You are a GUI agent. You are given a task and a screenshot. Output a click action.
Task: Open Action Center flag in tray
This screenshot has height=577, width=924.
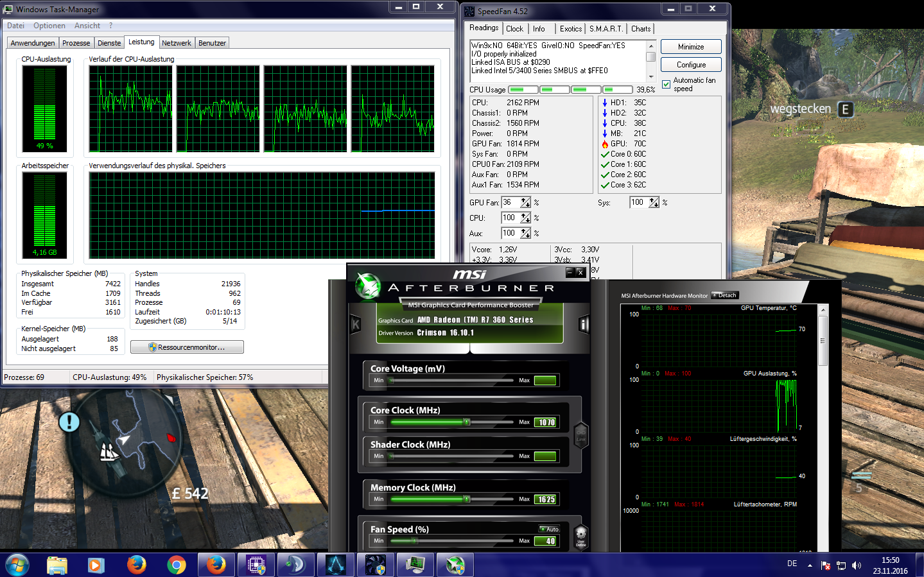(x=826, y=565)
